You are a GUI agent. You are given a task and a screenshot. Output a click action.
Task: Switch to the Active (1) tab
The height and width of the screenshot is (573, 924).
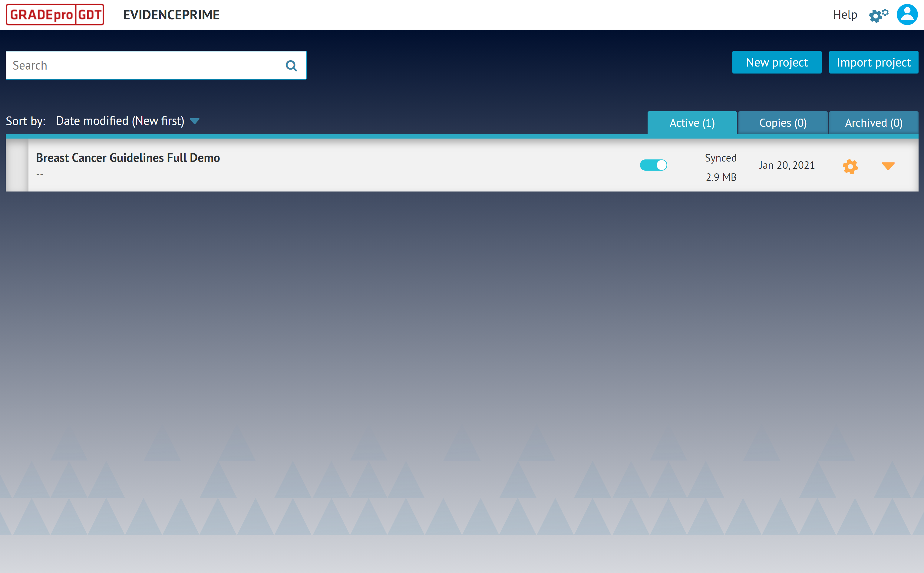point(692,123)
